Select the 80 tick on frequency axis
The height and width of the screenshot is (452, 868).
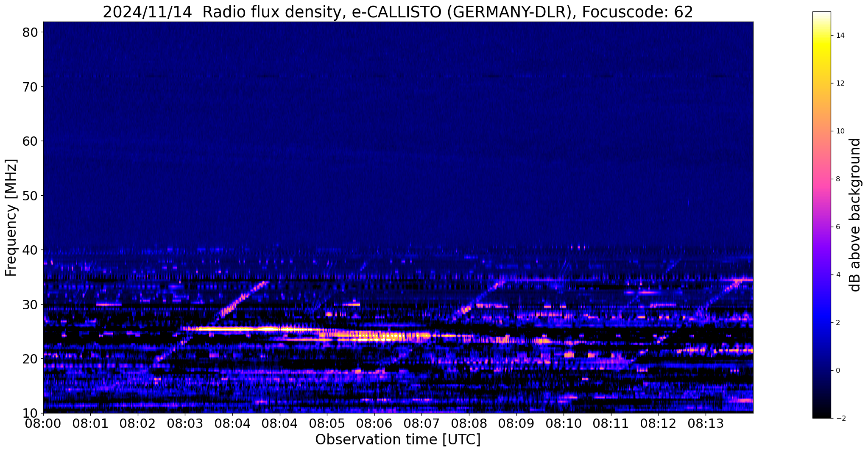tap(30, 32)
